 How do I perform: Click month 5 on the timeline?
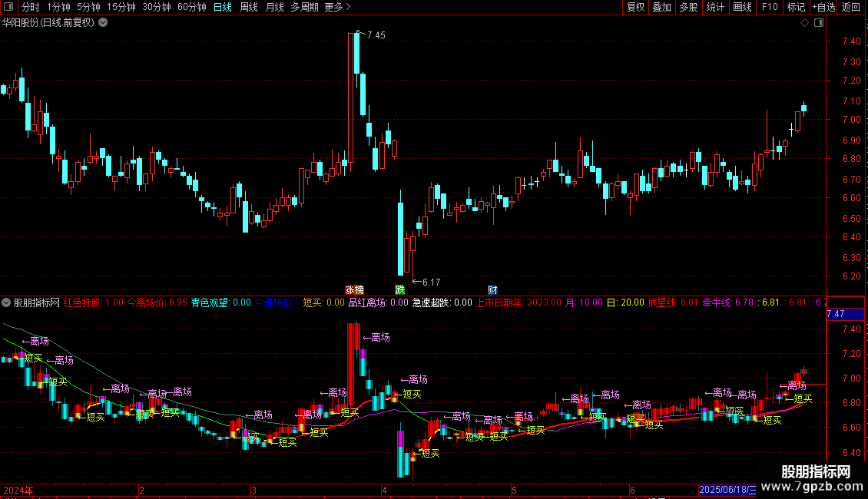coord(514,490)
